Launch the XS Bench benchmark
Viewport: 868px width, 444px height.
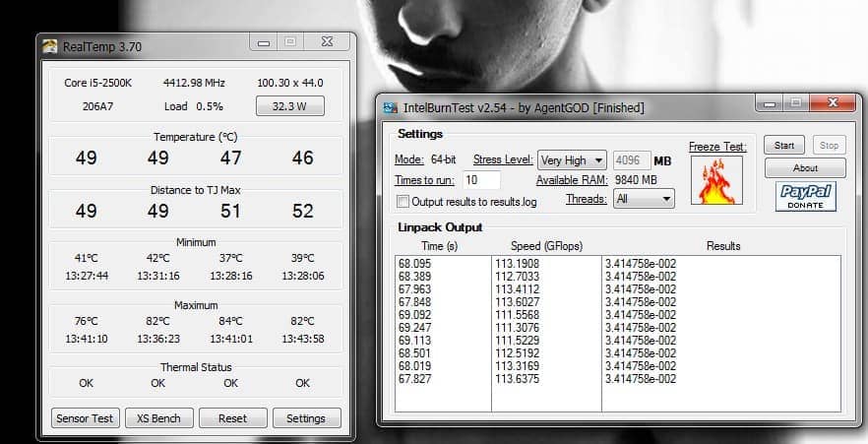tap(158, 418)
